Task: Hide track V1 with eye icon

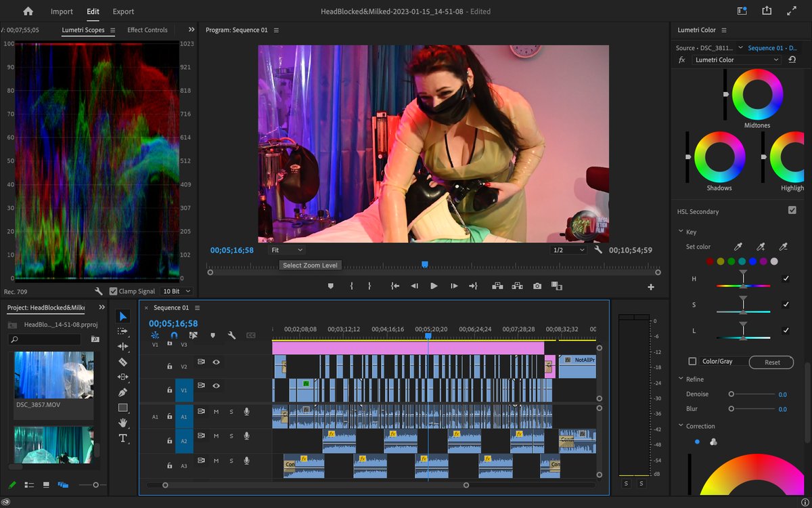Action: coord(216,386)
